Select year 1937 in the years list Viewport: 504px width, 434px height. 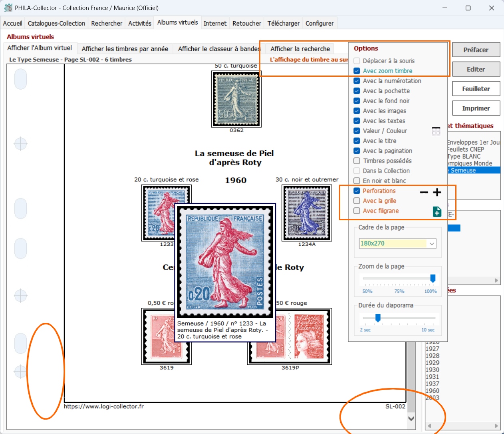[433, 384]
